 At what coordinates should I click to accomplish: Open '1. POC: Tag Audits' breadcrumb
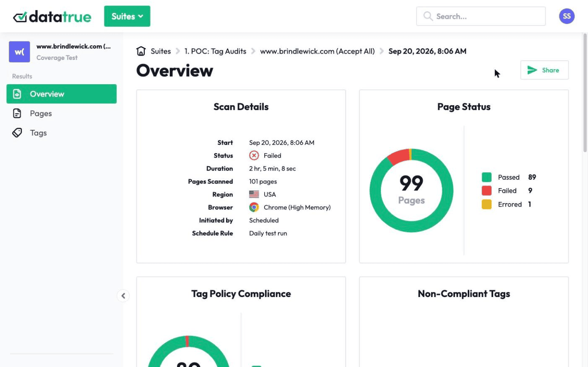point(215,51)
